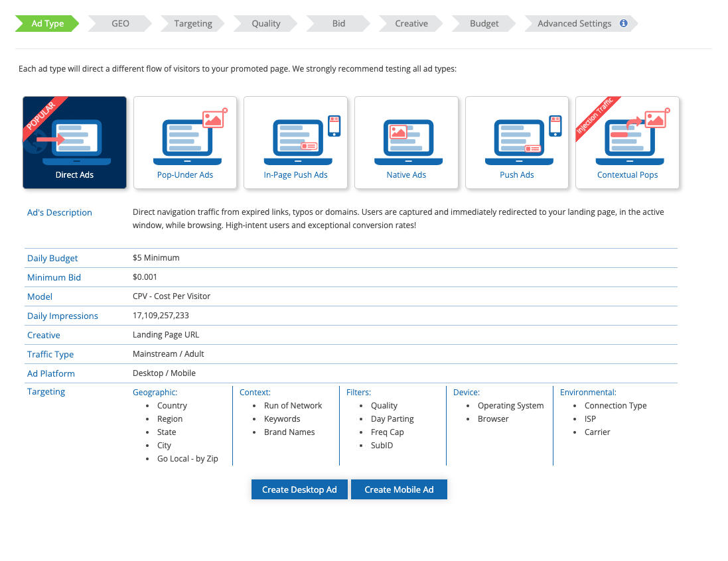728x561 pixels.
Task: Jump to the Bid step
Action: click(x=338, y=23)
